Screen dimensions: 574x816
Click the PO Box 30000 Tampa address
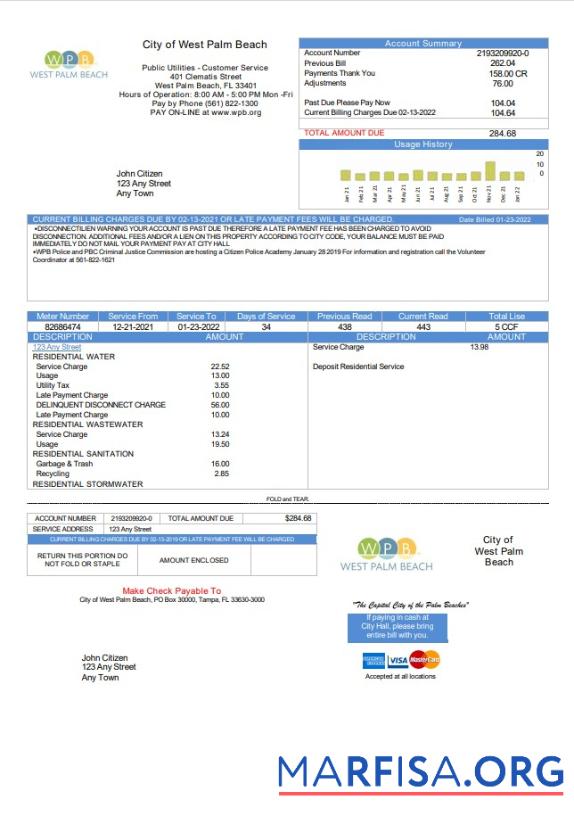tap(172, 600)
